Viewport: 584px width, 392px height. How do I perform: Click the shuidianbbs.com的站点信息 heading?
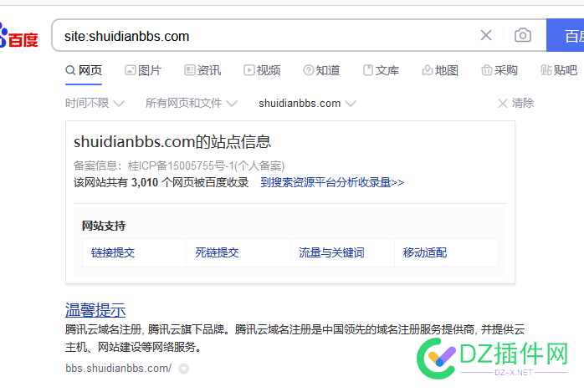(172, 142)
